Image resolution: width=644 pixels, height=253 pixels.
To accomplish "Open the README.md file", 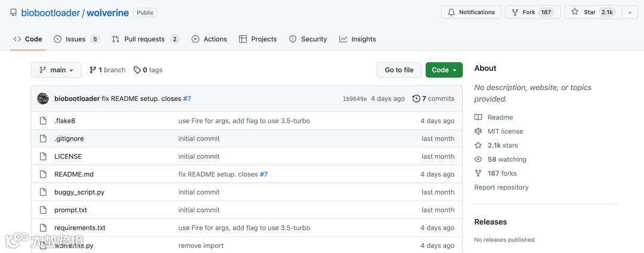I will (x=74, y=174).
